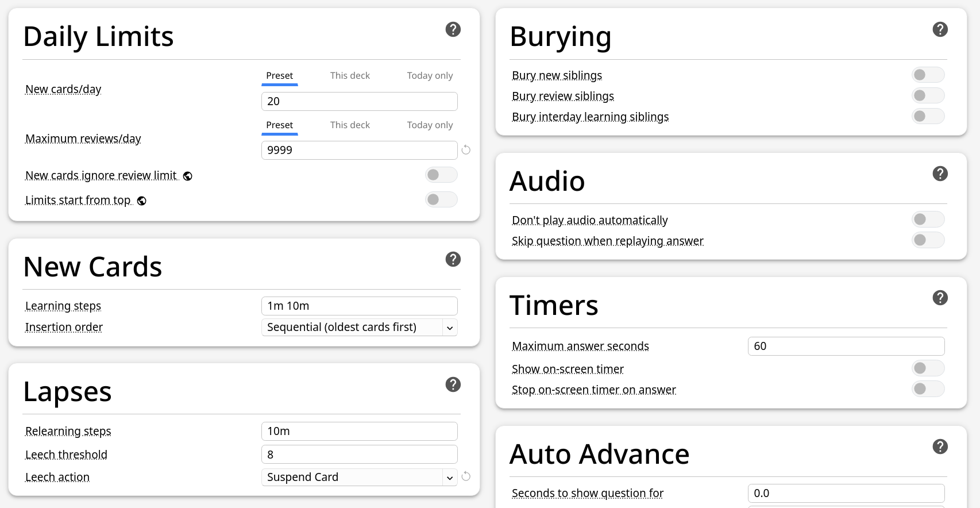Focus the New cards/day field showing 20
Viewport: 980px width, 508px height.
click(360, 101)
